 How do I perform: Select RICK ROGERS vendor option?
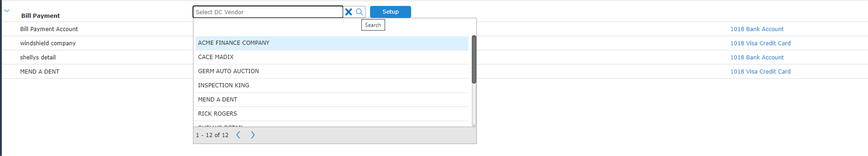pos(332,114)
